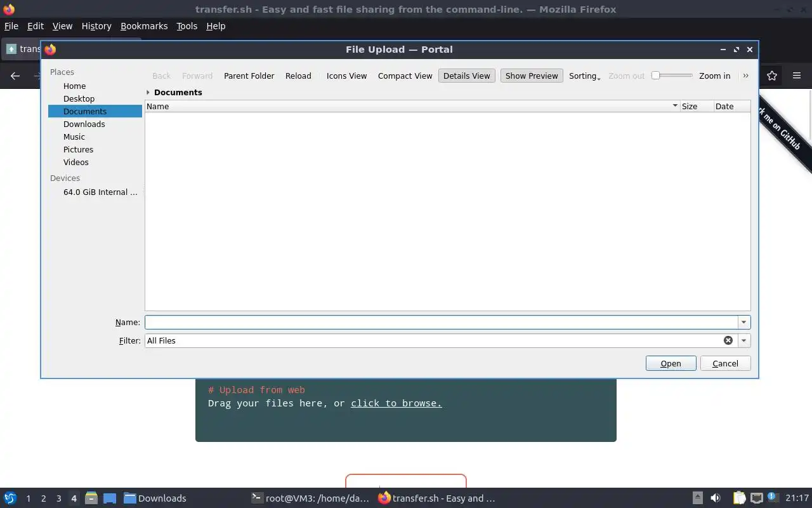Switch to root@VM3 terminal in taskbar

pos(310,498)
